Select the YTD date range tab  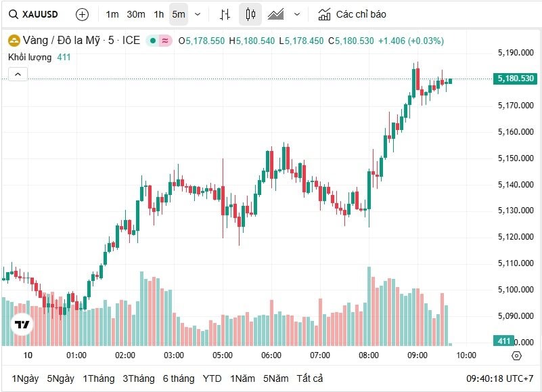point(212,378)
